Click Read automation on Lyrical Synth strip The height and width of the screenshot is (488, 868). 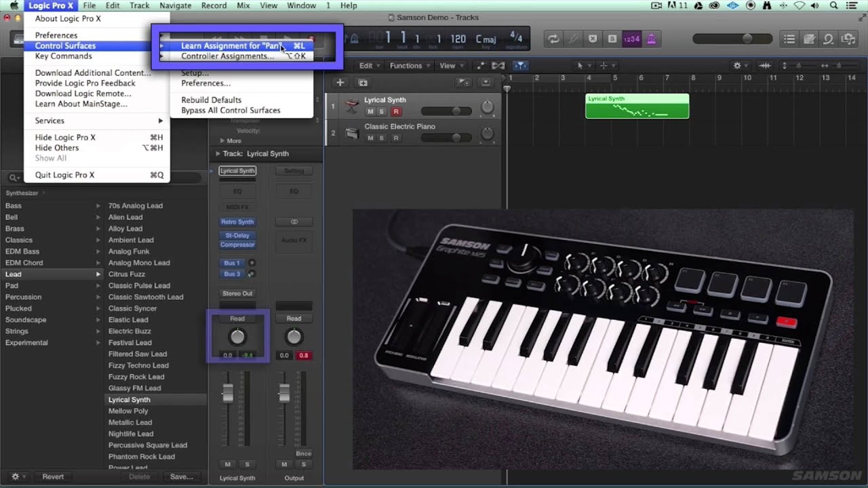click(x=237, y=319)
